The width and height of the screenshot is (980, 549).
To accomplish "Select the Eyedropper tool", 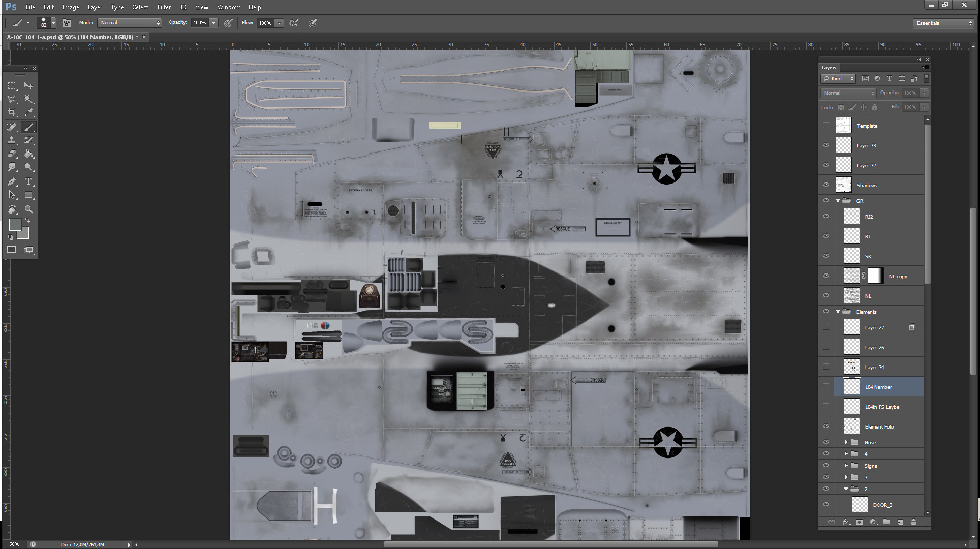I will coord(28,112).
